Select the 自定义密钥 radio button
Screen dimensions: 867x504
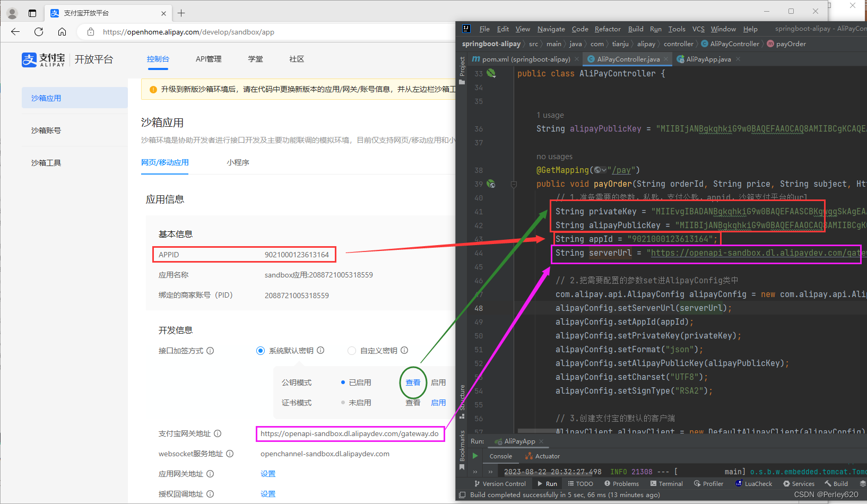click(352, 351)
